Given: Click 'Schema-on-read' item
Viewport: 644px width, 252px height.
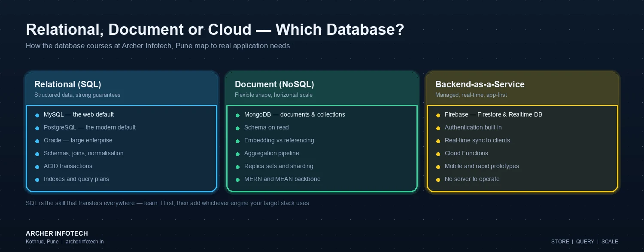Looking at the screenshot, I should (x=267, y=128).
